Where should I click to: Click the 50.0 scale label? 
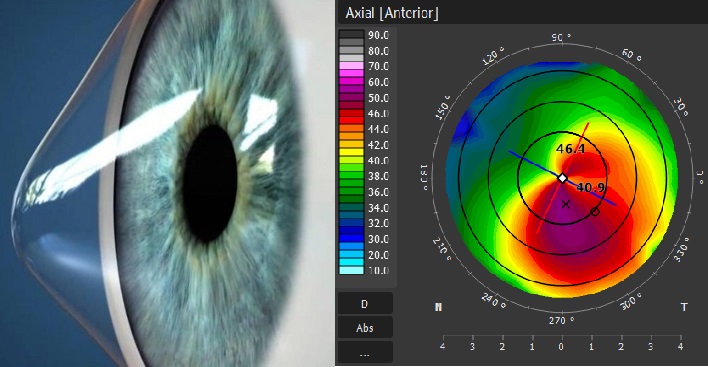coord(378,98)
